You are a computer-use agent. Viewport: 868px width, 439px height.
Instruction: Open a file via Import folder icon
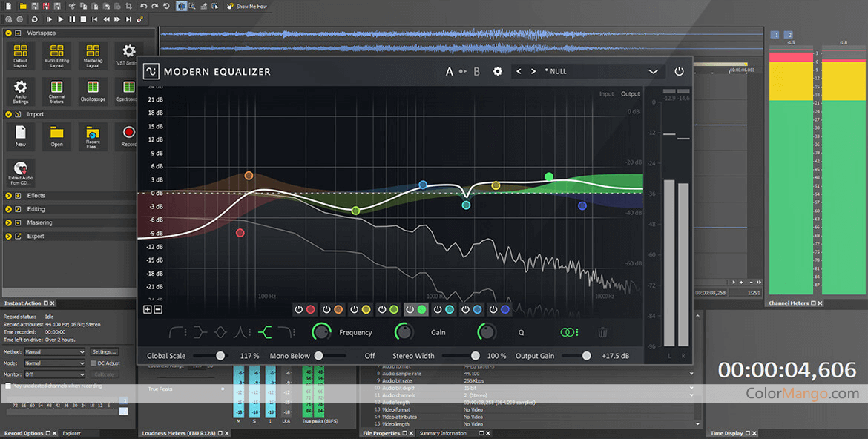pos(56,136)
